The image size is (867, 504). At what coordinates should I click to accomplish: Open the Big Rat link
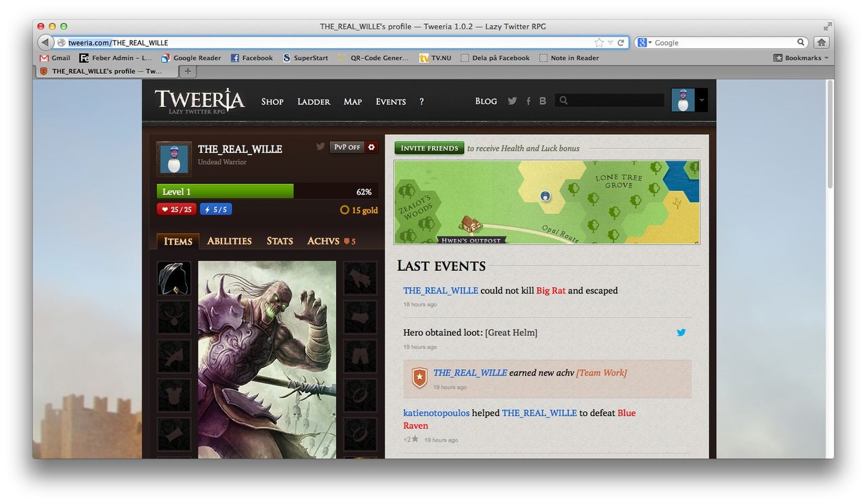pyautogui.click(x=551, y=291)
